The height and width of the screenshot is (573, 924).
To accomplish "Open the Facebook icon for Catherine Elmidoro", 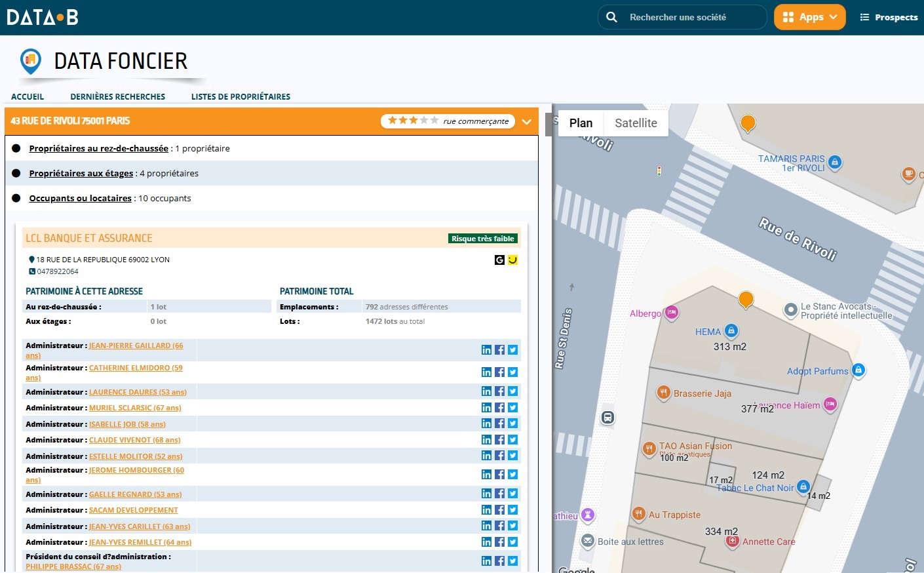I will [499, 372].
